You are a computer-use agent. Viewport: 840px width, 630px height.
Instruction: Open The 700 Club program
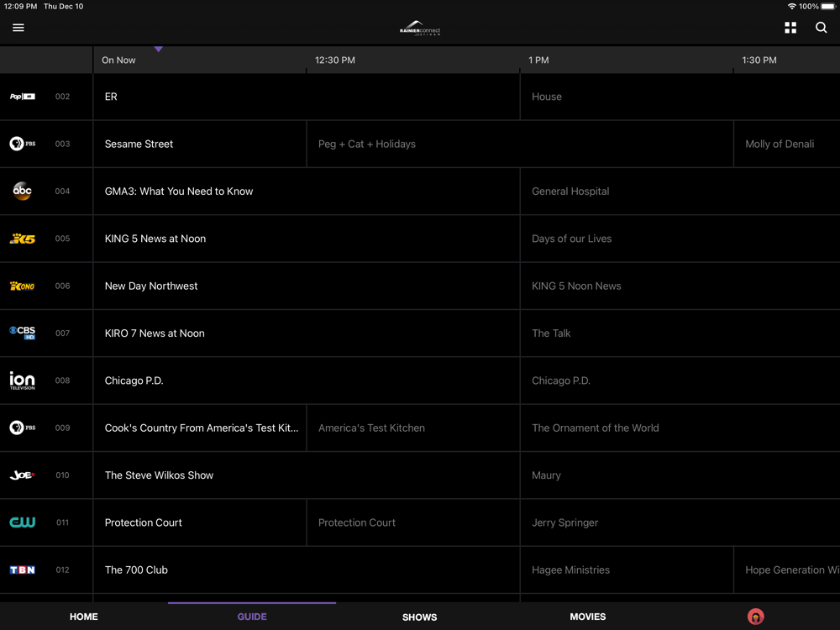(307, 570)
